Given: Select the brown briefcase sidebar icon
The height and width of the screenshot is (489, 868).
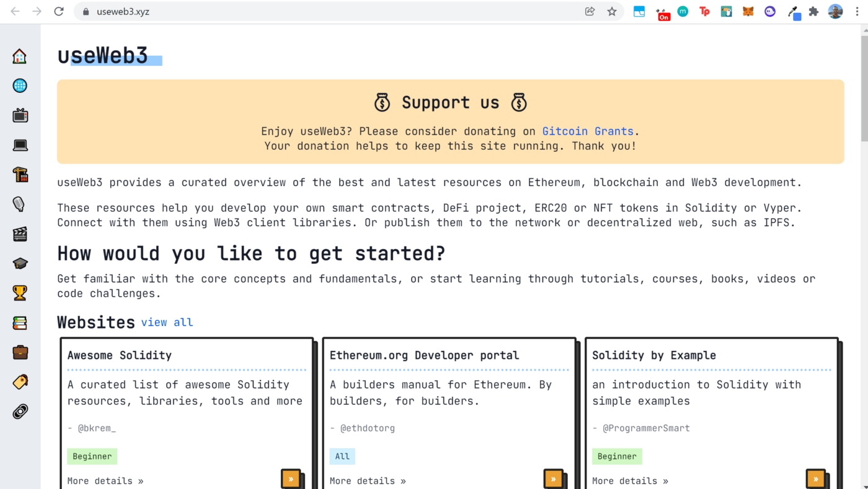Looking at the screenshot, I should (20, 353).
